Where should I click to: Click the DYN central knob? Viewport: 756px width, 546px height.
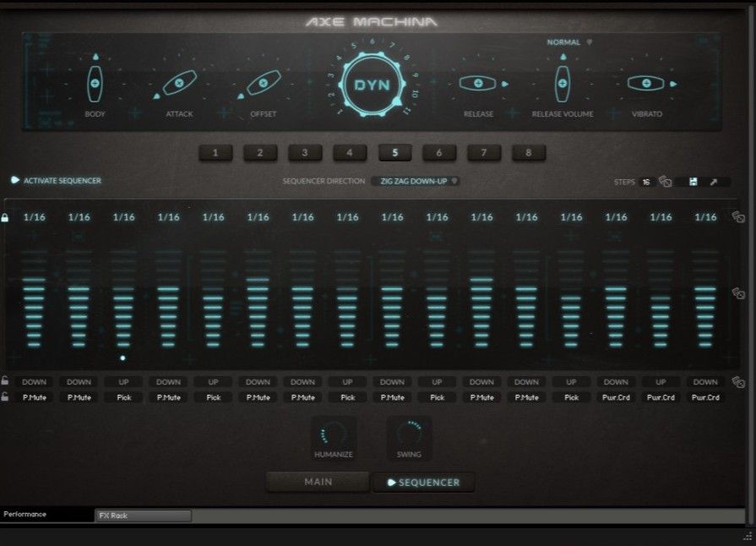click(372, 85)
